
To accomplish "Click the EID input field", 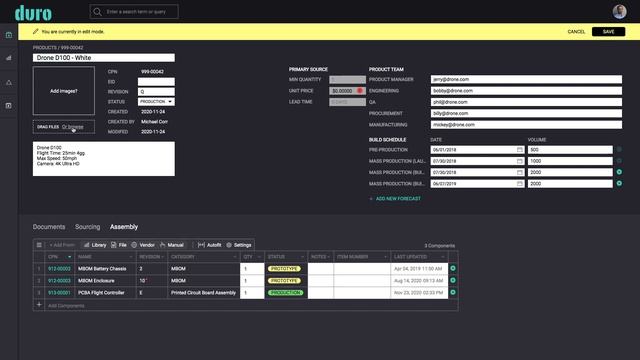I will 156,82.
